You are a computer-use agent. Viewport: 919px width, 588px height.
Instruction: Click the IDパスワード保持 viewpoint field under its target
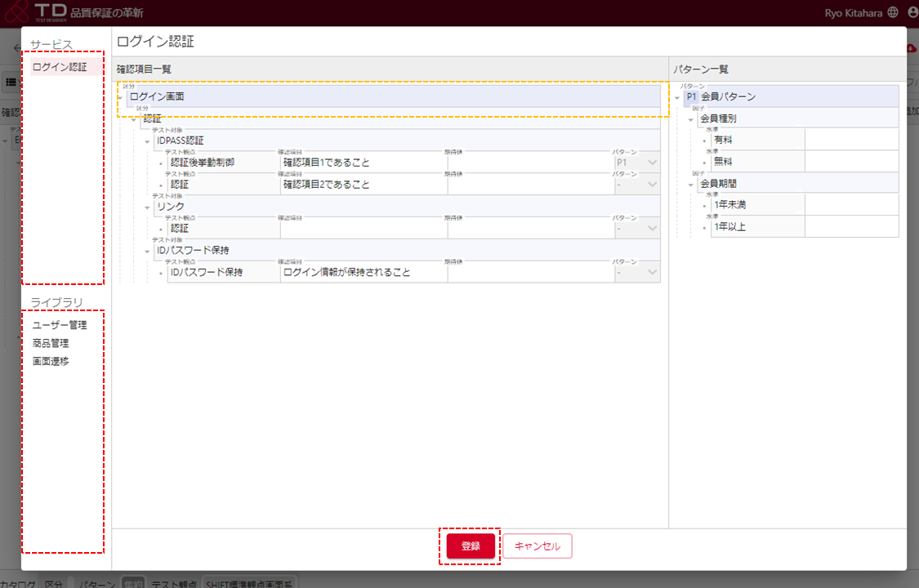(224, 272)
